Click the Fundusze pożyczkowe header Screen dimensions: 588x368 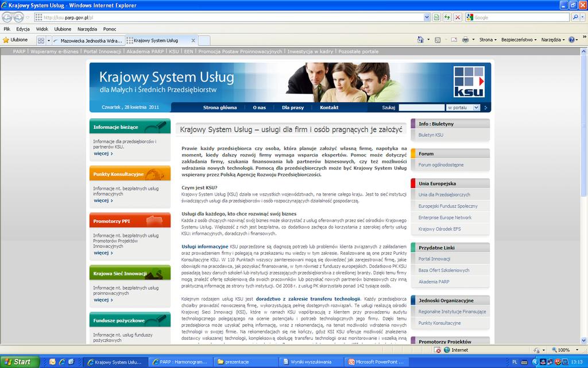[x=130, y=320]
